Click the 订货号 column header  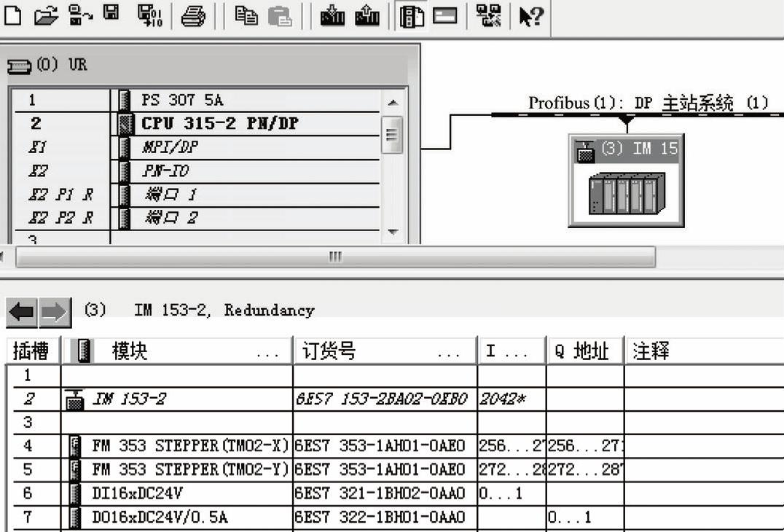pos(385,351)
